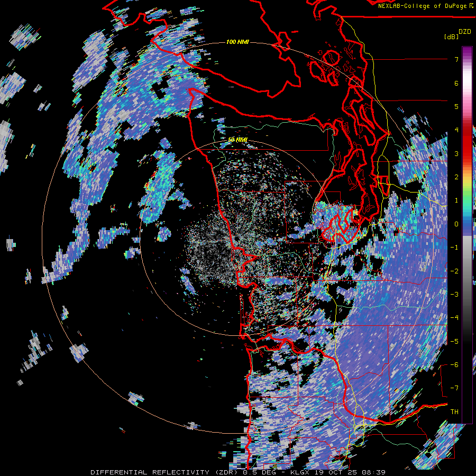
Task: Click the -5 value on the scale
Action: [x=454, y=342]
